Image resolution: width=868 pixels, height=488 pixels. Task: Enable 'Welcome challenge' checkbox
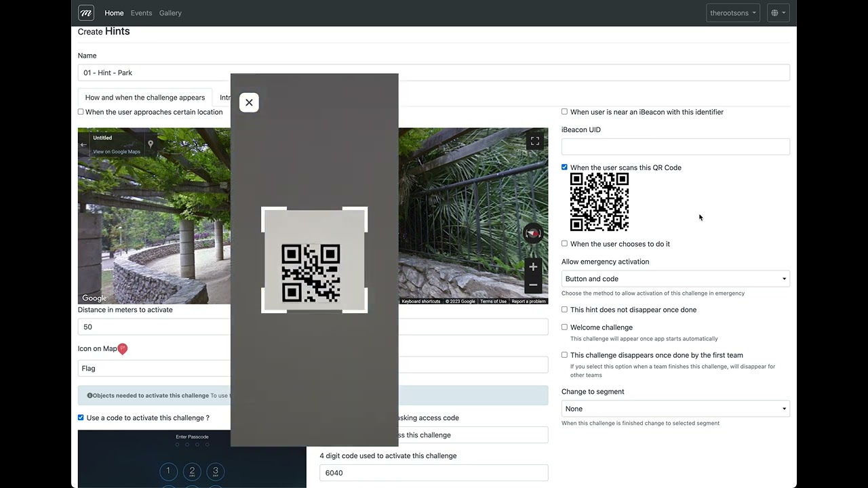(x=564, y=327)
